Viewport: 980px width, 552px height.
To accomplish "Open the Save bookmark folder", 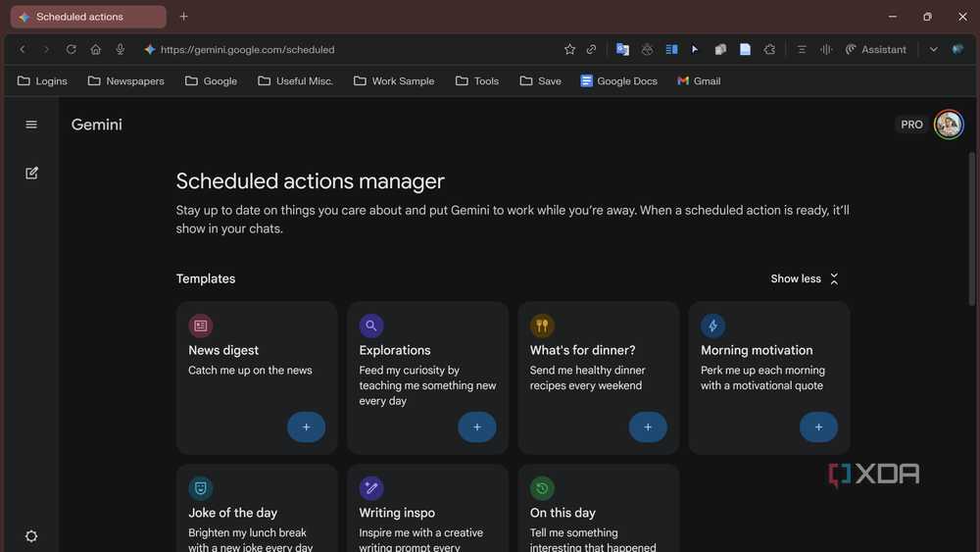I will (x=541, y=81).
